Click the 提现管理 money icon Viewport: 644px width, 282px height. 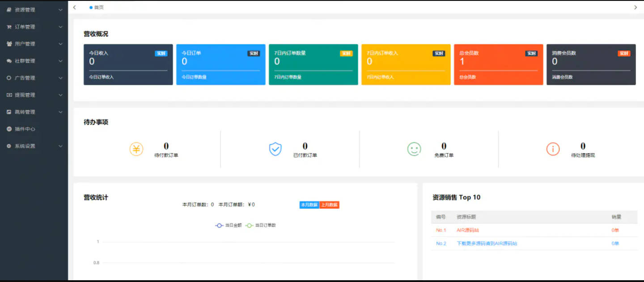pos(9,95)
